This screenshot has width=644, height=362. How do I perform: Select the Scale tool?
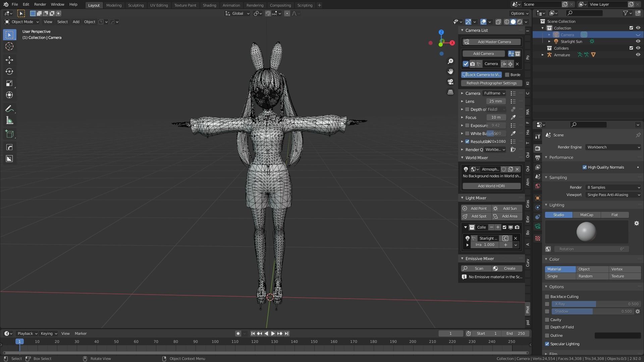9,83
